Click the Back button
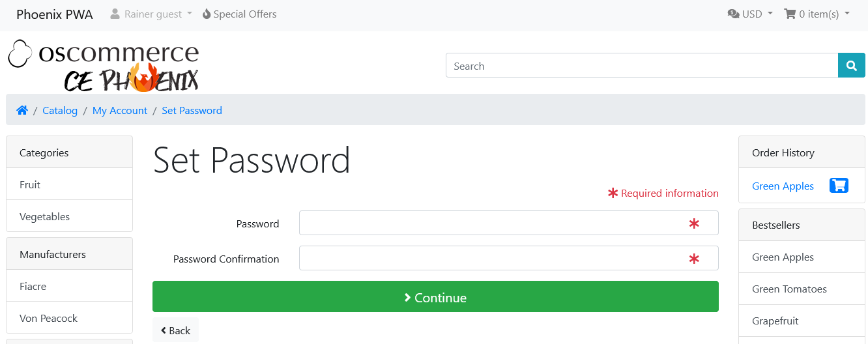Screen dimensions: 868x344 tap(175, 330)
